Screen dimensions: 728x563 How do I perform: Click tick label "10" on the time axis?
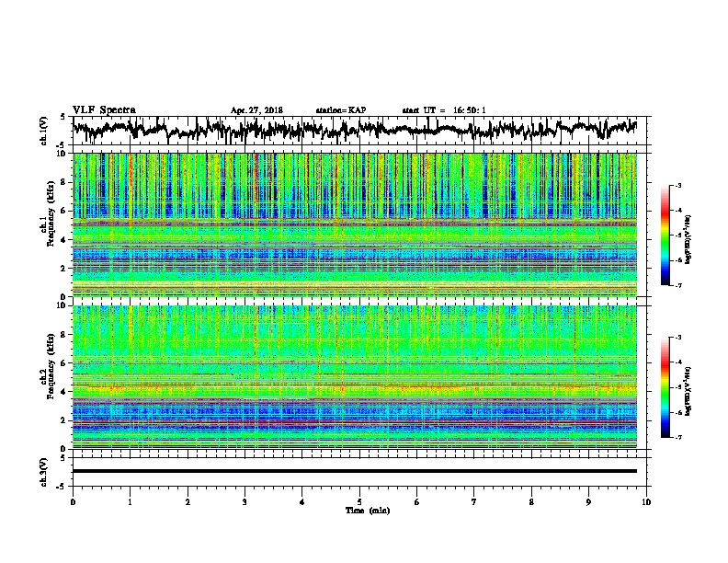[646, 502]
